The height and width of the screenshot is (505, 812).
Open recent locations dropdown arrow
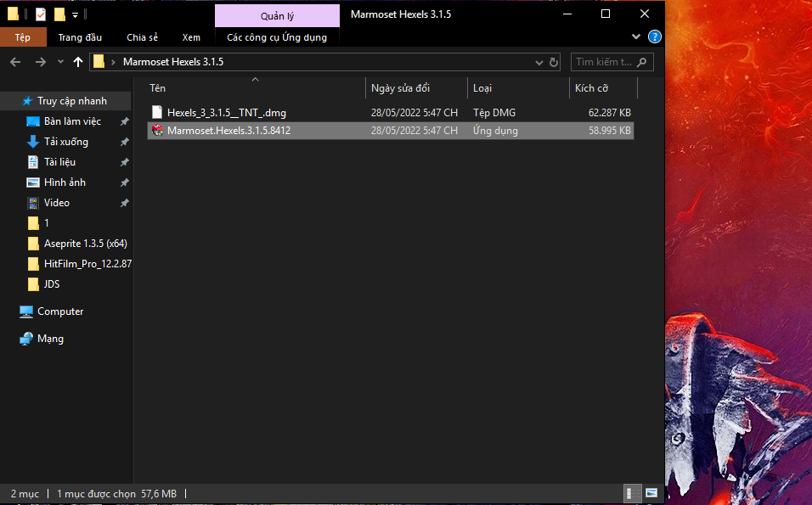[x=60, y=62]
